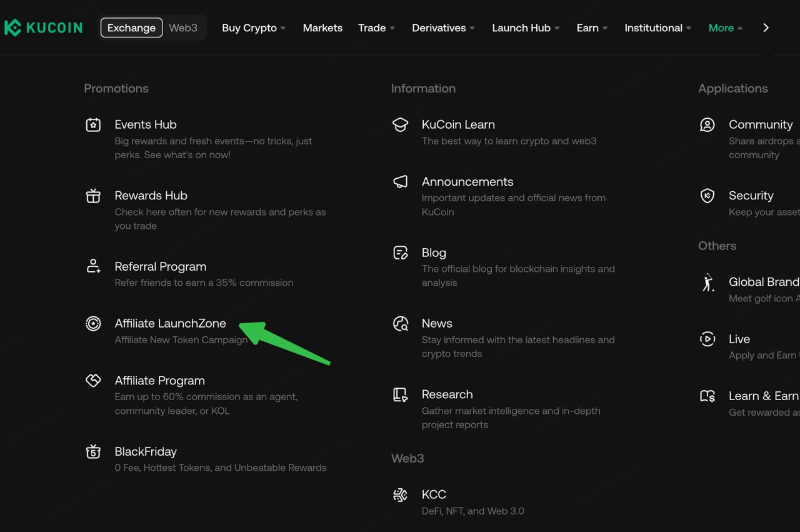Viewport: 800px width, 532px height.
Task: Click the Announcements megaphone icon
Action: [x=400, y=182]
